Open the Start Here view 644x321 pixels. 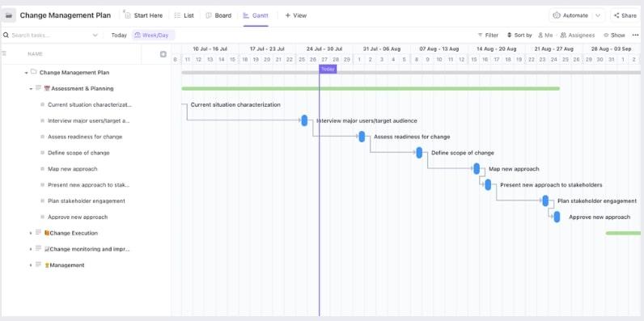(x=143, y=15)
